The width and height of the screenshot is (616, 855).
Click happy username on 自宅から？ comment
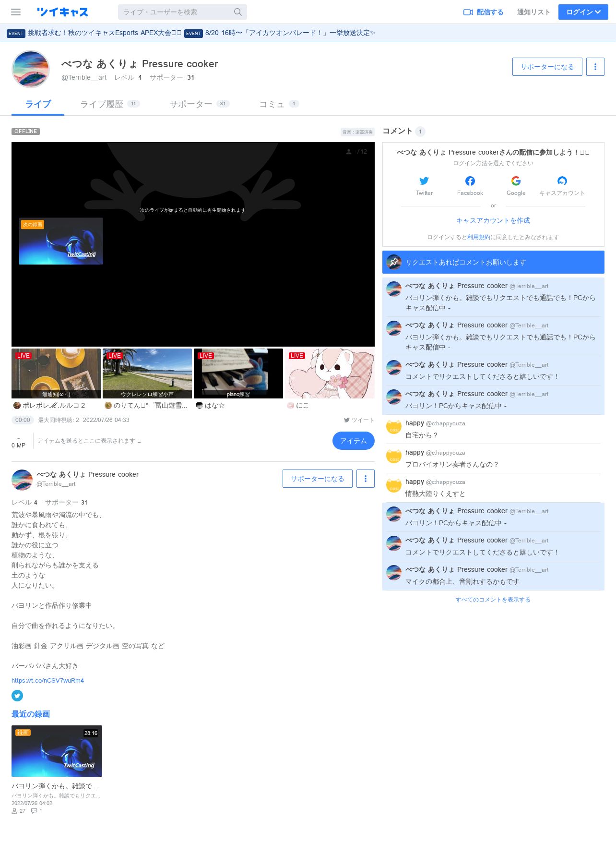[415, 423]
